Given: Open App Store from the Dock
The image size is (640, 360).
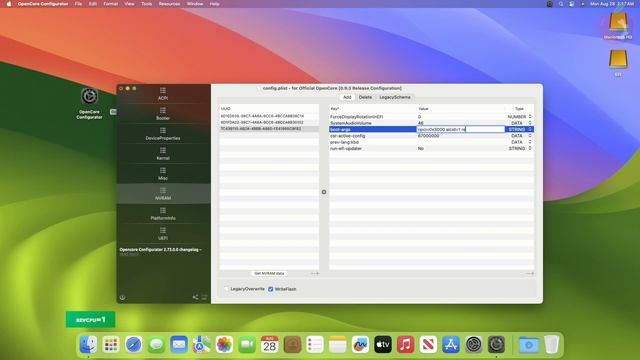Looking at the screenshot, I should pos(451,345).
